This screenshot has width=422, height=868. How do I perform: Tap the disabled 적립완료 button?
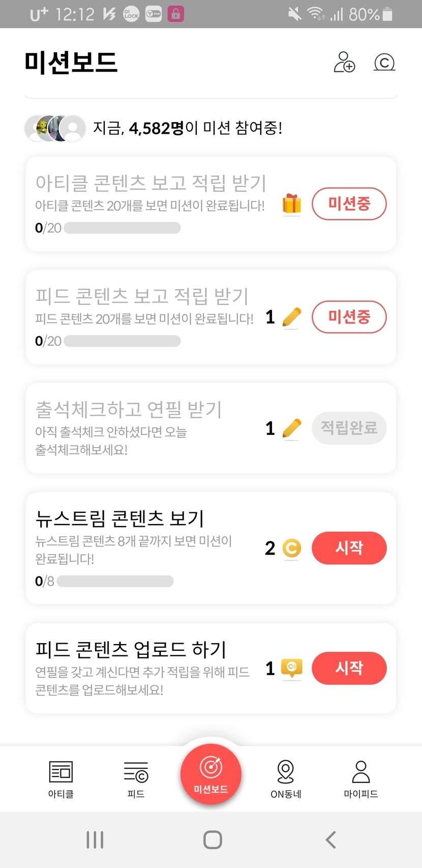[x=349, y=428]
